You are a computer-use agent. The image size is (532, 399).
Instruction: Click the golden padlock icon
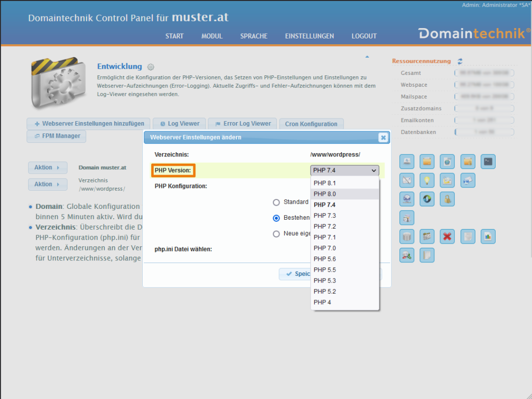coord(447,199)
